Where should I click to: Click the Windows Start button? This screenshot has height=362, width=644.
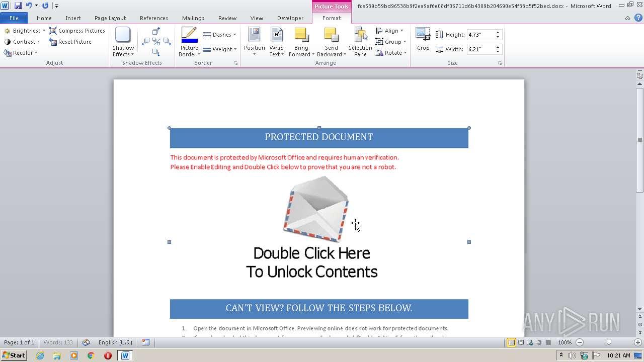click(14, 355)
